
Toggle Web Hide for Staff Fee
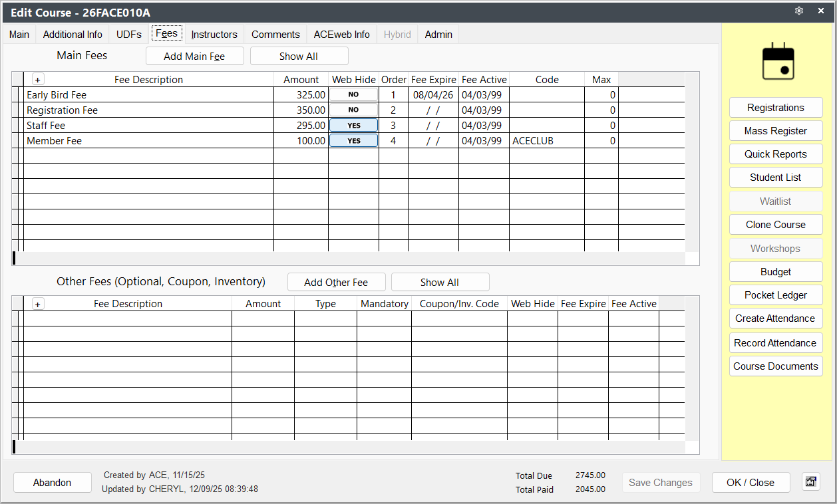(x=353, y=125)
